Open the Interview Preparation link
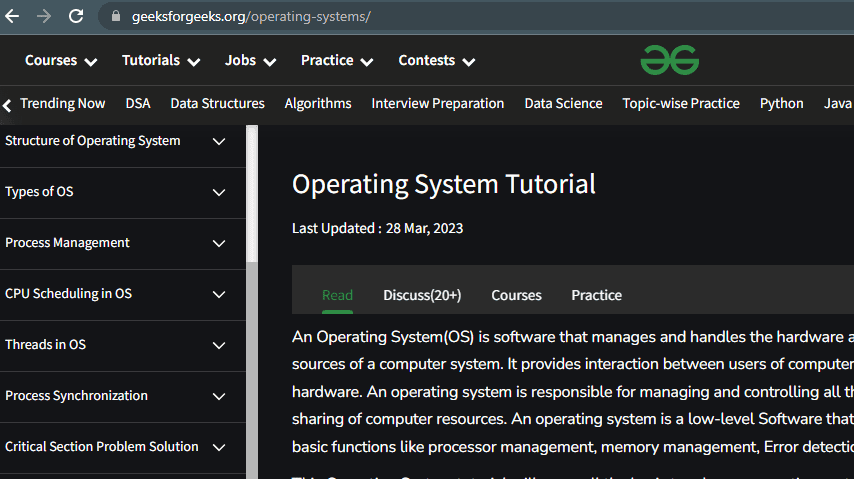Image resolution: width=854 pixels, height=479 pixels. pyautogui.click(x=438, y=104)
